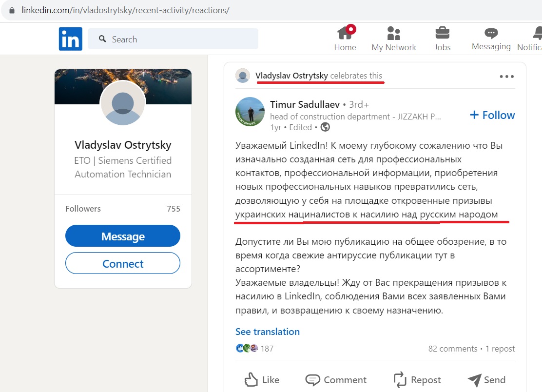The width and height of the screenshot is (542, 392).
Task: Click the Message button
Action: [x=123, y=236]
